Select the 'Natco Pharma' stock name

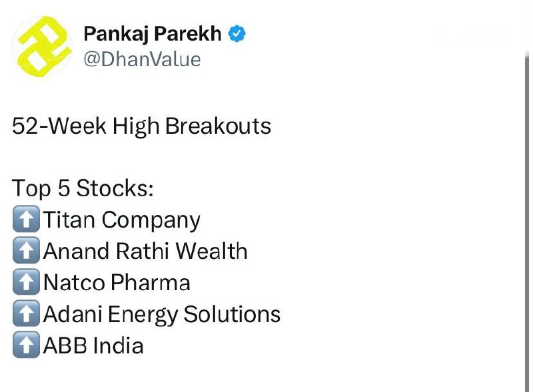pyautogui.click(x=117, y=283)
